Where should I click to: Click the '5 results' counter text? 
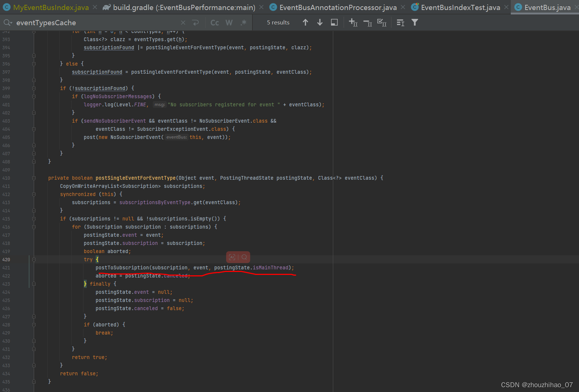278,23
